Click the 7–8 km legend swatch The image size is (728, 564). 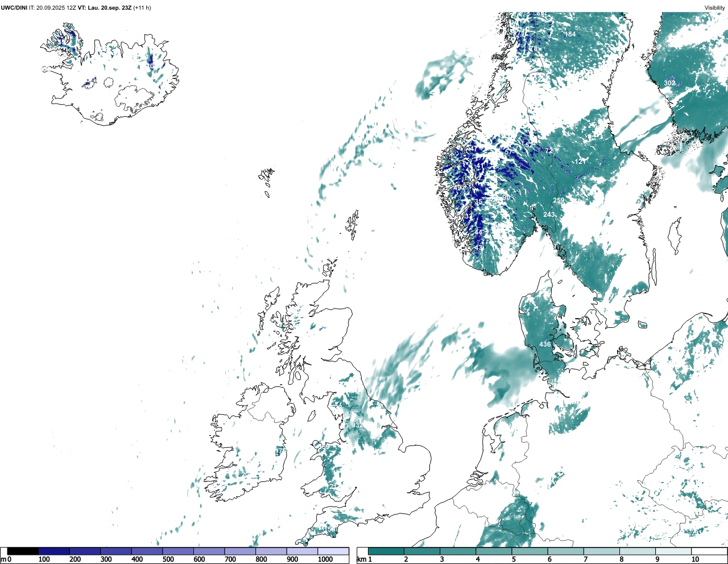tap(601, 551)
